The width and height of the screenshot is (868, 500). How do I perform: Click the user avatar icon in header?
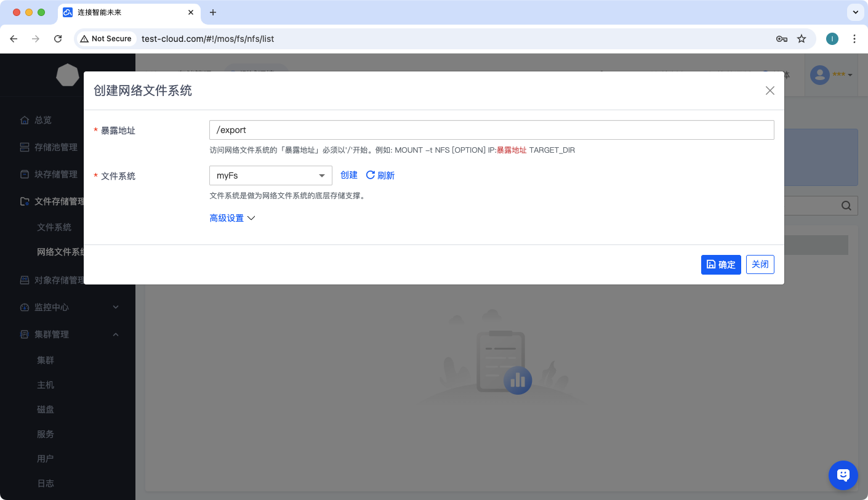pyautogui.click(x=819, y=75)
